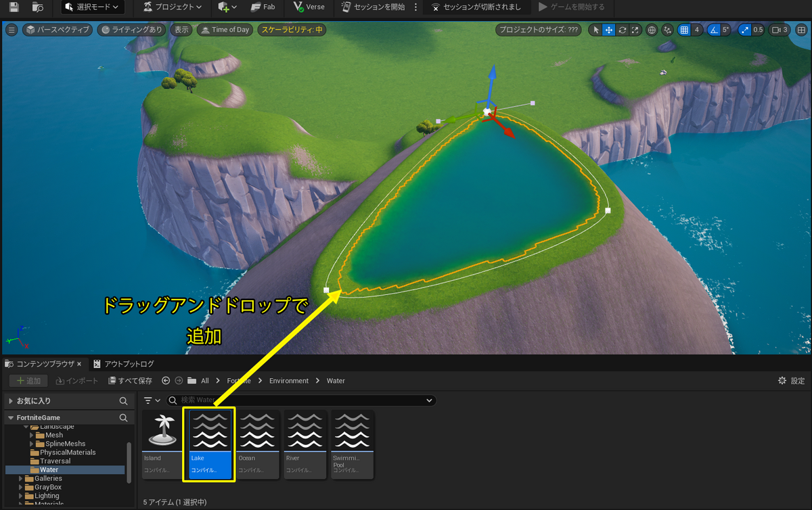
Task: Click セッションを開始 button
Action: click(x=374, y=7)
